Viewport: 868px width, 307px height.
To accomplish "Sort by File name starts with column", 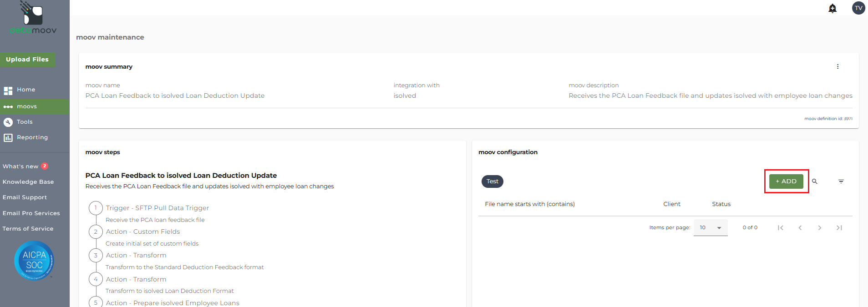I will pos(530,204).
